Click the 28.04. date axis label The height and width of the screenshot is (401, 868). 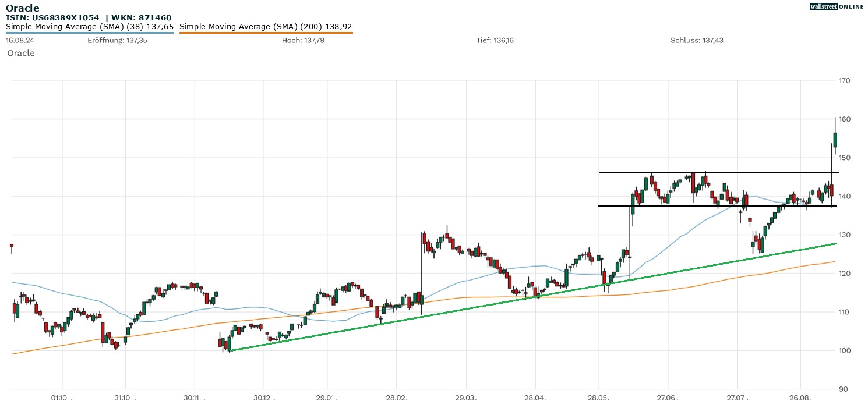[535, 398]
